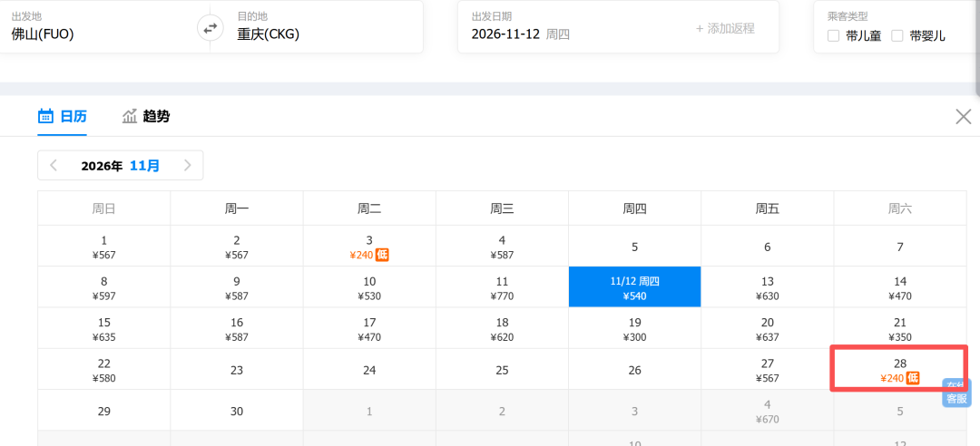Edit the 目的地 重庆(CKG) field
Viewport: 980px width, 446px height.
pyautogui.click(x=323, y=27)
